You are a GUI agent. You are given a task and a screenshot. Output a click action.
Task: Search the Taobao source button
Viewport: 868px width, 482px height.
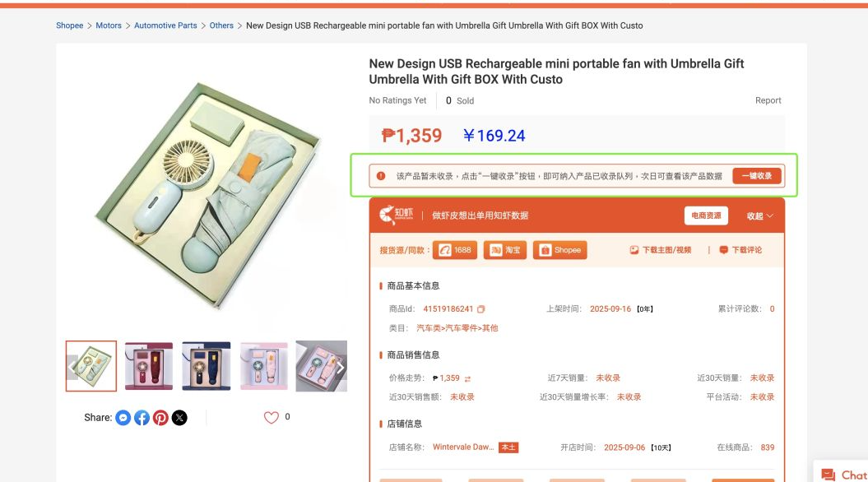[505, 250]
